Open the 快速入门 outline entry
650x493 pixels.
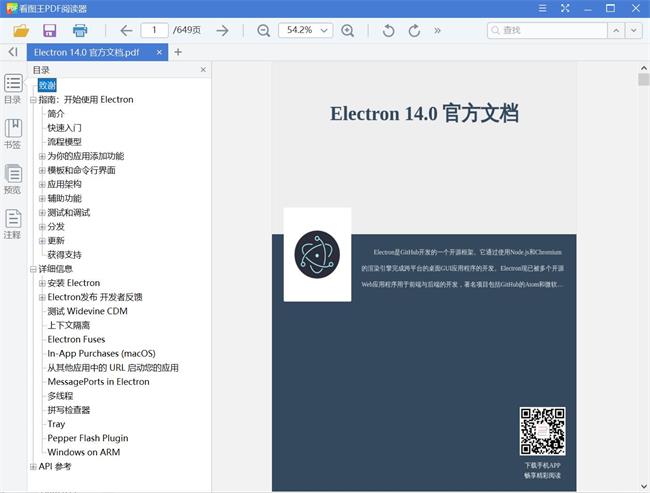pos(64,128)
